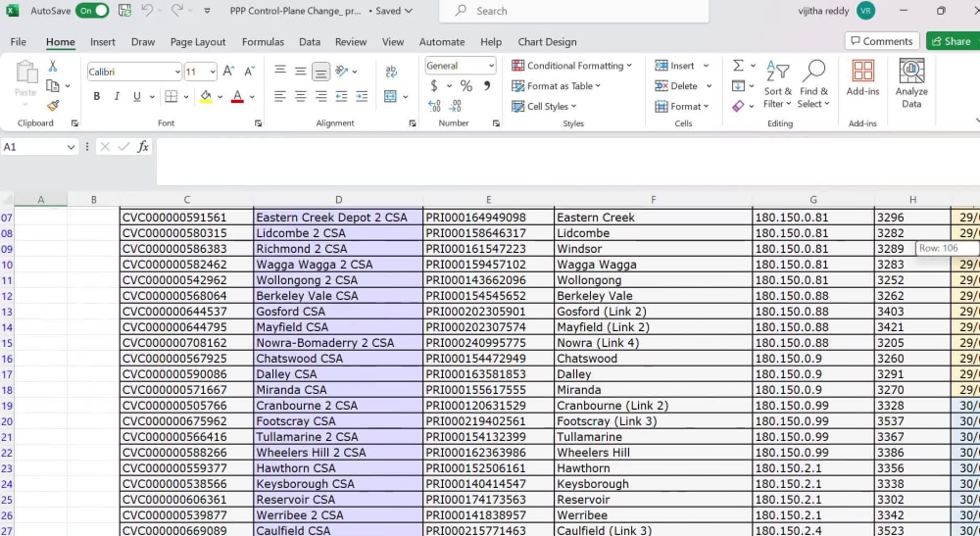This screenshot has height=536, width=980.
Task: Click Decrease Indent icon
Action: [x=341, y=96]
